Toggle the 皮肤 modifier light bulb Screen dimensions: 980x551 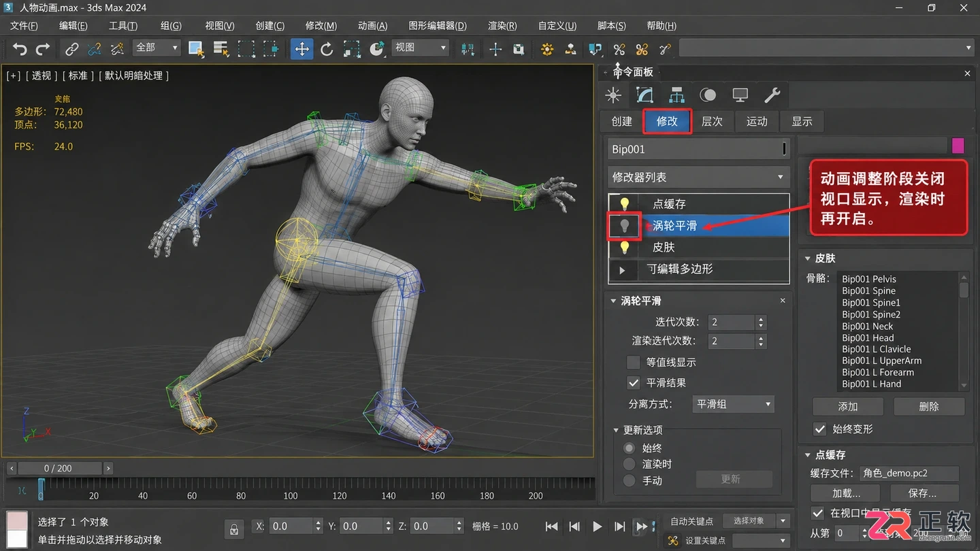[624, 248]
